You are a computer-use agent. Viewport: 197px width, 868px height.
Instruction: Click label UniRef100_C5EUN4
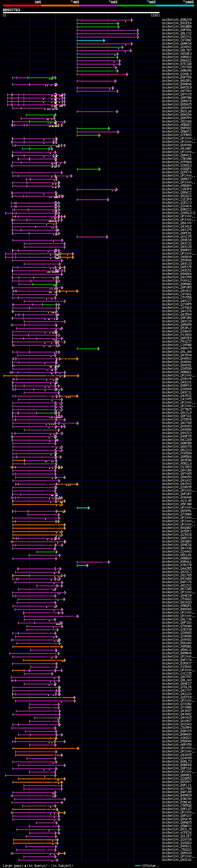pyautogui.click(x=177, y=159)
